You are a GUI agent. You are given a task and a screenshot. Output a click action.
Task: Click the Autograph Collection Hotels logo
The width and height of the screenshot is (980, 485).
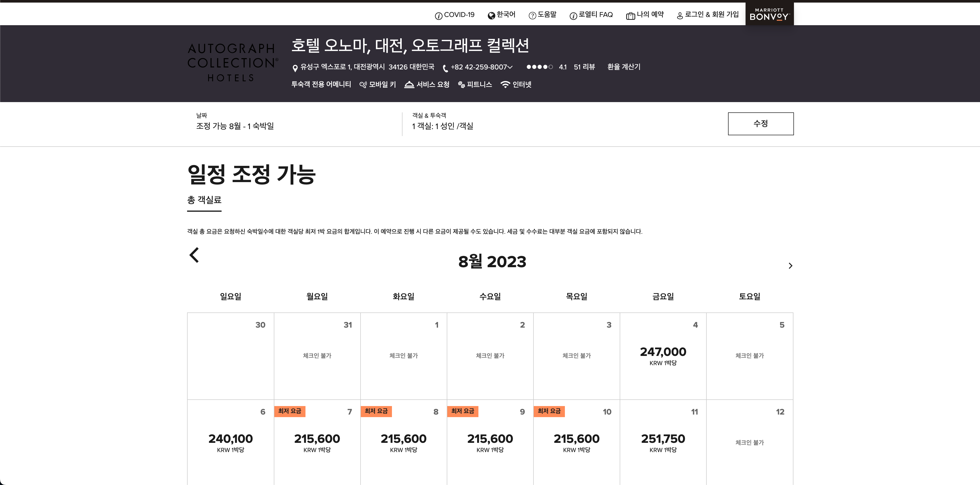point(232,63)
